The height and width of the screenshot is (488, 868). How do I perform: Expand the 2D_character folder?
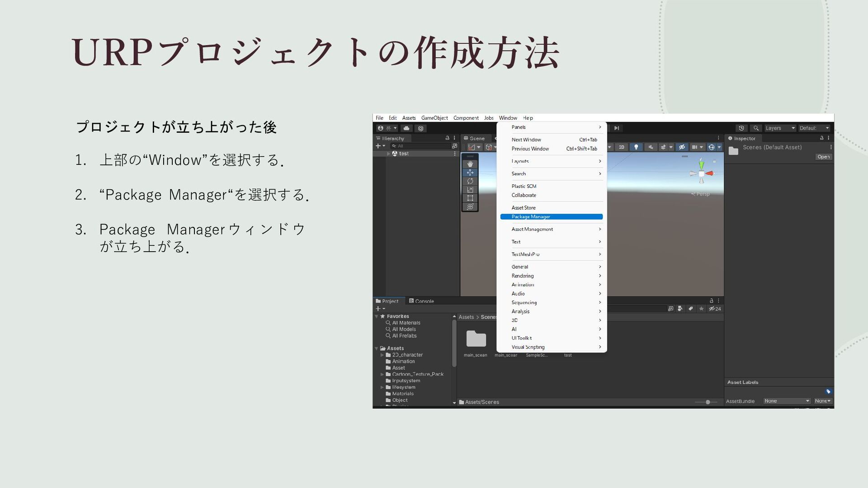(382, 355)
